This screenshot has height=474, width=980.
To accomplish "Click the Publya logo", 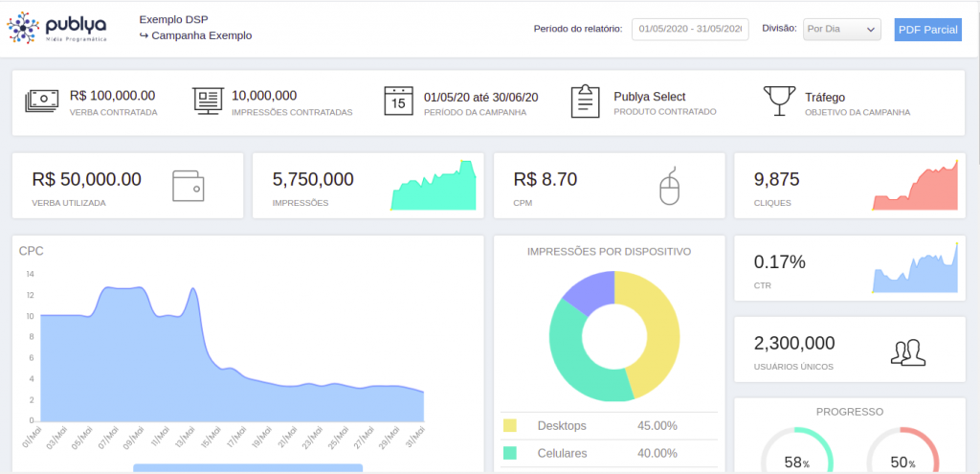I will (58, 29).
